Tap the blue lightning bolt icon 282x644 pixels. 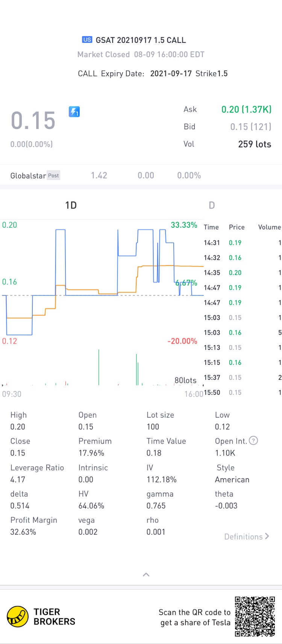point(74,112)
